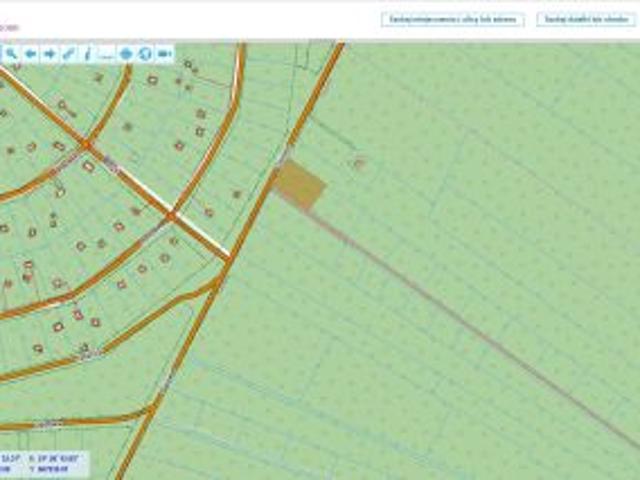Click the orange road intersection node upper left
Image resolution: width=640 pixels, height=480 pixels.
tap(86, 145)
